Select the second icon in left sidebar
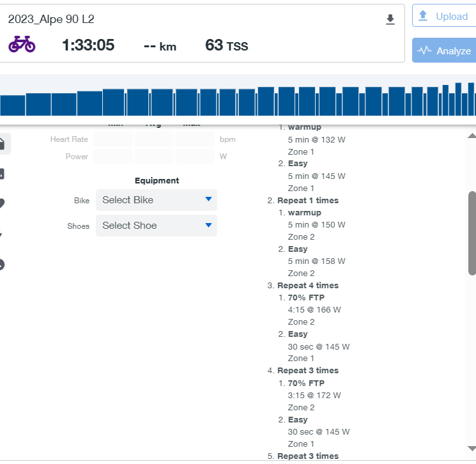This screenshot has width=476, height=464. 3,174
